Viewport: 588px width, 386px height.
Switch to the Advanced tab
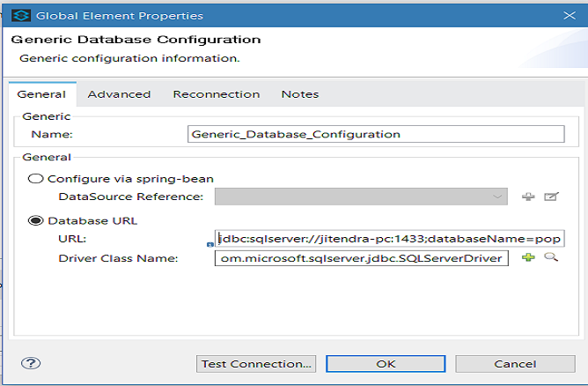[x=119, y=94]
